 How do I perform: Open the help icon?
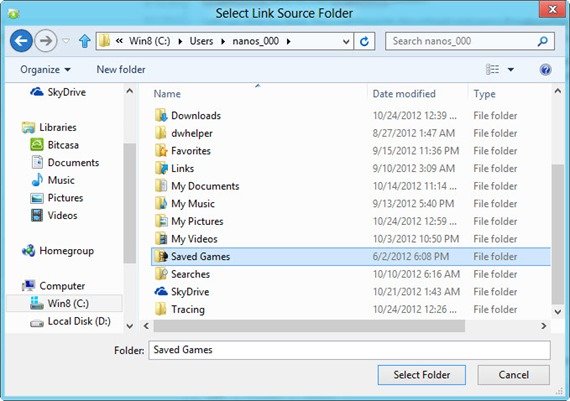pos(545,69)
